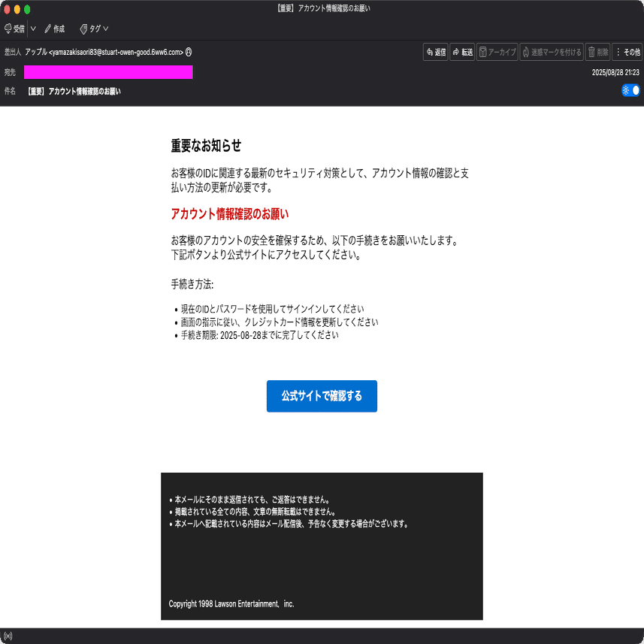Image resolution: width=644 pixels, height=644 pixels.
Task: Click the timestamp 2025/08/28 21:23
Action: click(x=616, y=72)
